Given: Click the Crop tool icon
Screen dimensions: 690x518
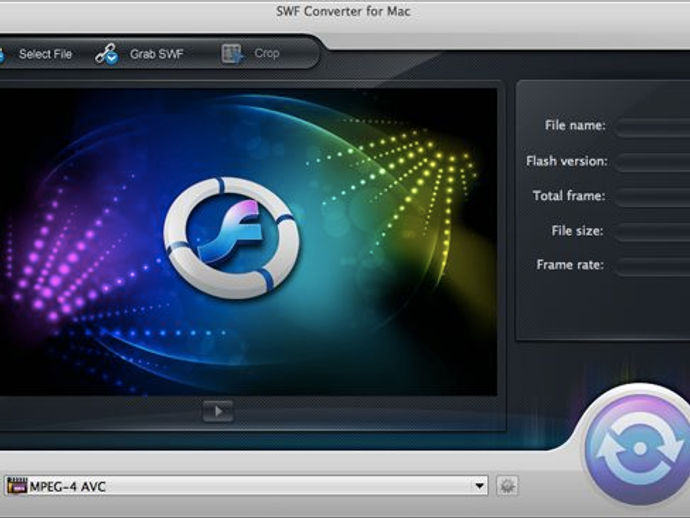Looking at the screenshot, I should pos(231,54).
